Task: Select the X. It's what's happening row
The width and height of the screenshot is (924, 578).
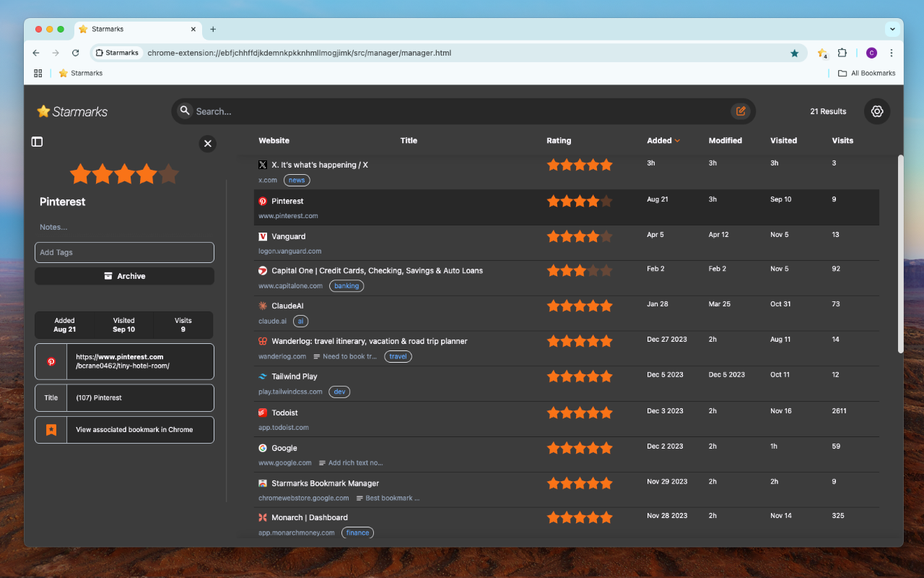Action: [x=568, y=172]
